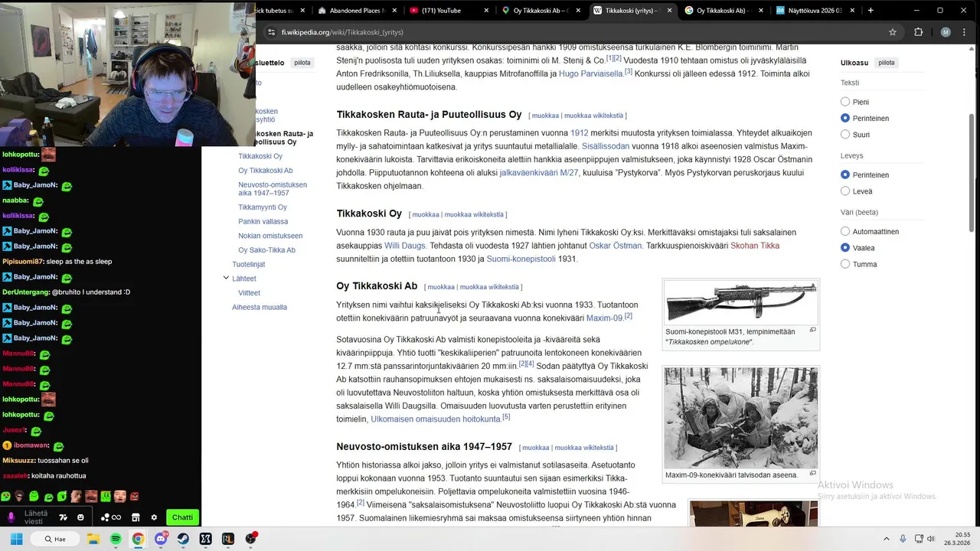The height and width of the screenshot is (551, 980).
Task: Edit the Oy Tikkakoski Ab section via muokkaa
Action: pos(441,287)
